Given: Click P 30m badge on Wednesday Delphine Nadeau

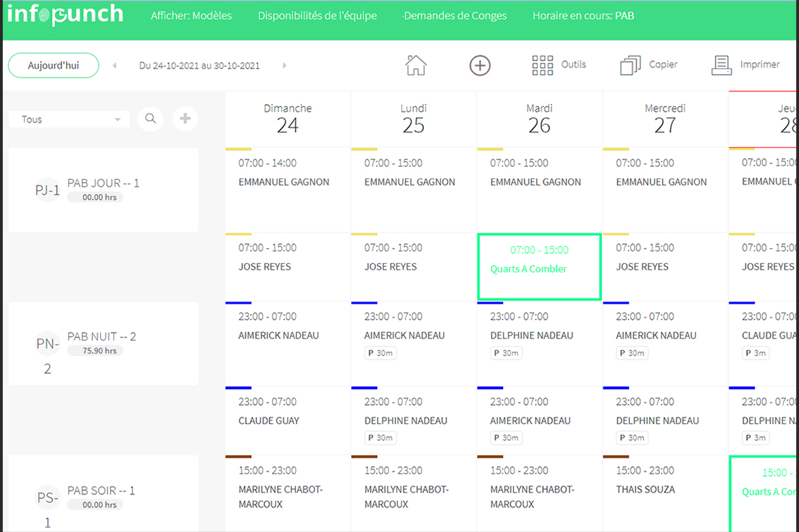Looking at the screenshot, I should pos(632,438).
